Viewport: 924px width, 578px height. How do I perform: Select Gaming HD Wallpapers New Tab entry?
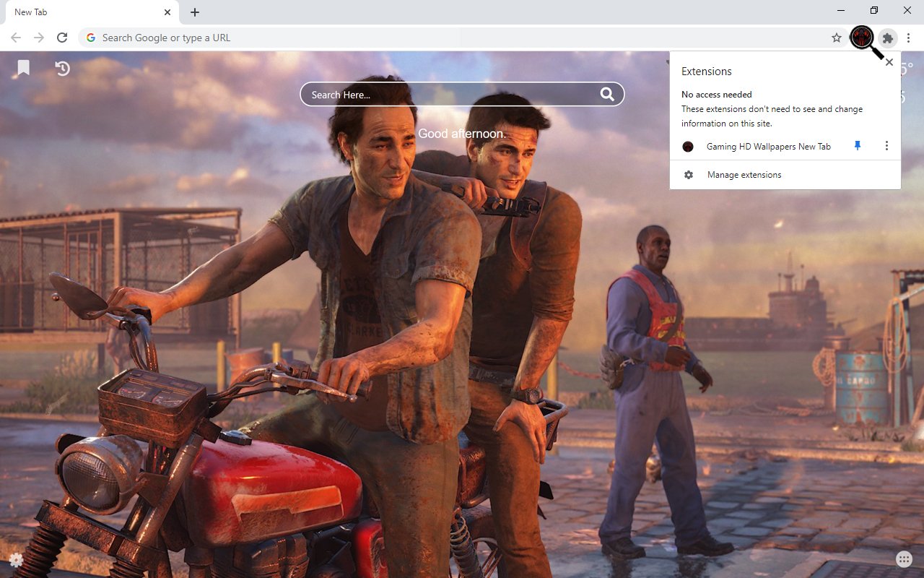point(768,147)
